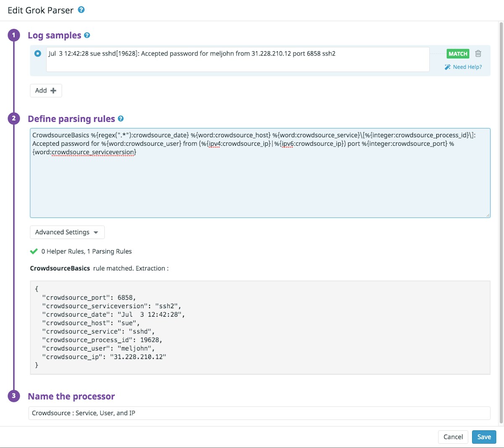Screen dimensions: 504x448
Task: Click the plus icon on Add button
Action: pos(53,91)
